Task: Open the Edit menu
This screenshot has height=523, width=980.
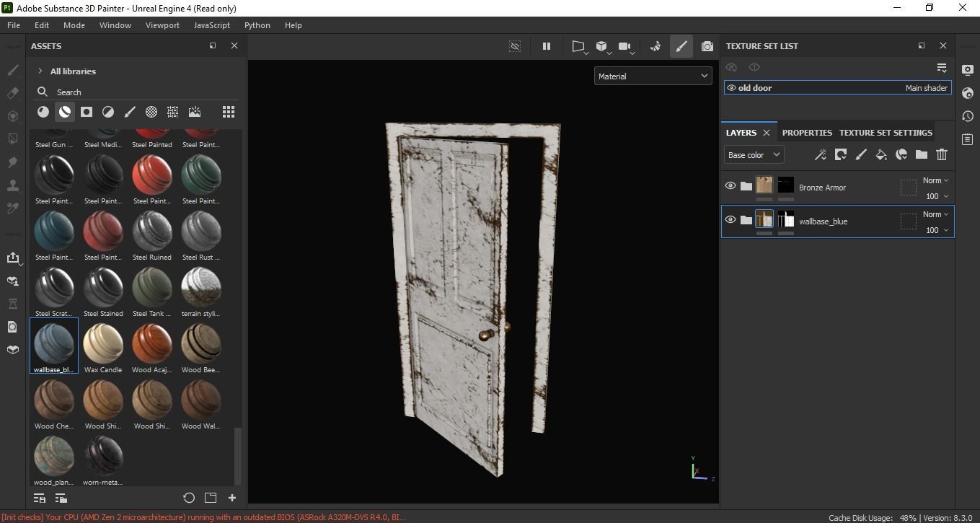Action: 42,25
